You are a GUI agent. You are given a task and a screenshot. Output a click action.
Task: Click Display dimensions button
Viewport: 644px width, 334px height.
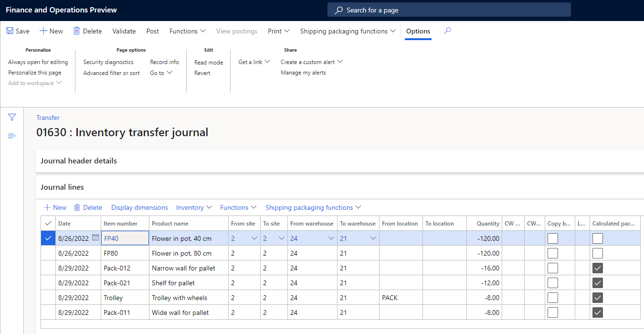139,207
